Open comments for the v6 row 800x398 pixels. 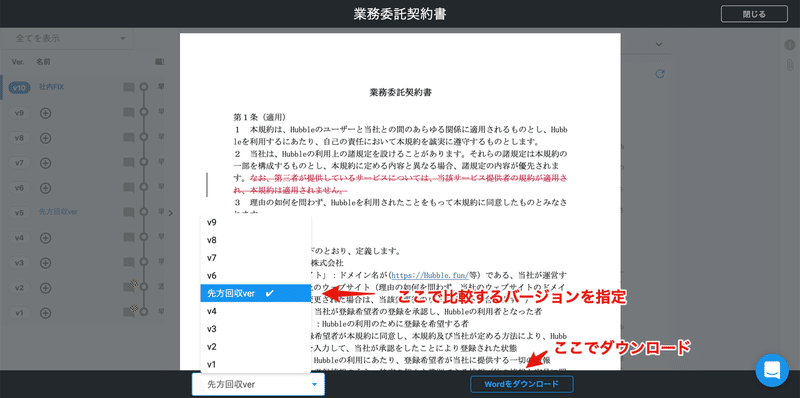pos(129,188)
